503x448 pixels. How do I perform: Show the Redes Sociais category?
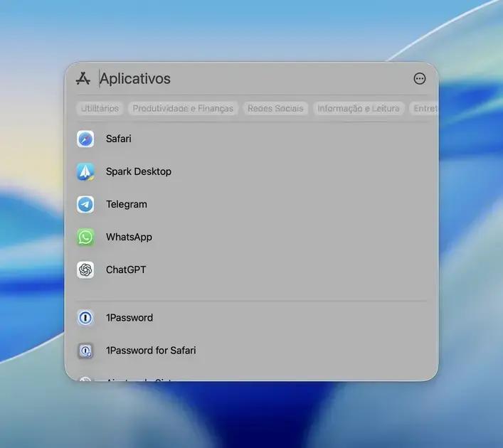tap(275, 109)
